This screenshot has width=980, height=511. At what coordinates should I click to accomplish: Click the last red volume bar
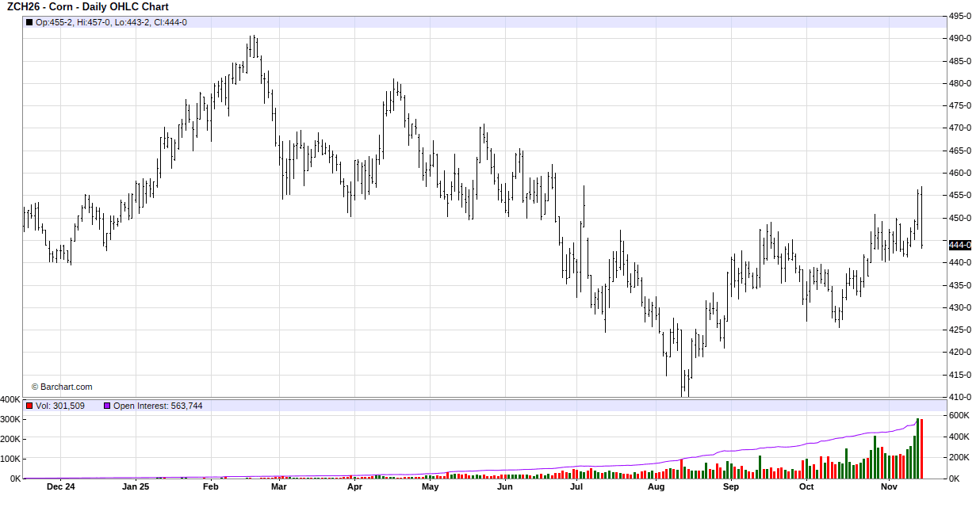pyautogui.click(x=921, y=448)
